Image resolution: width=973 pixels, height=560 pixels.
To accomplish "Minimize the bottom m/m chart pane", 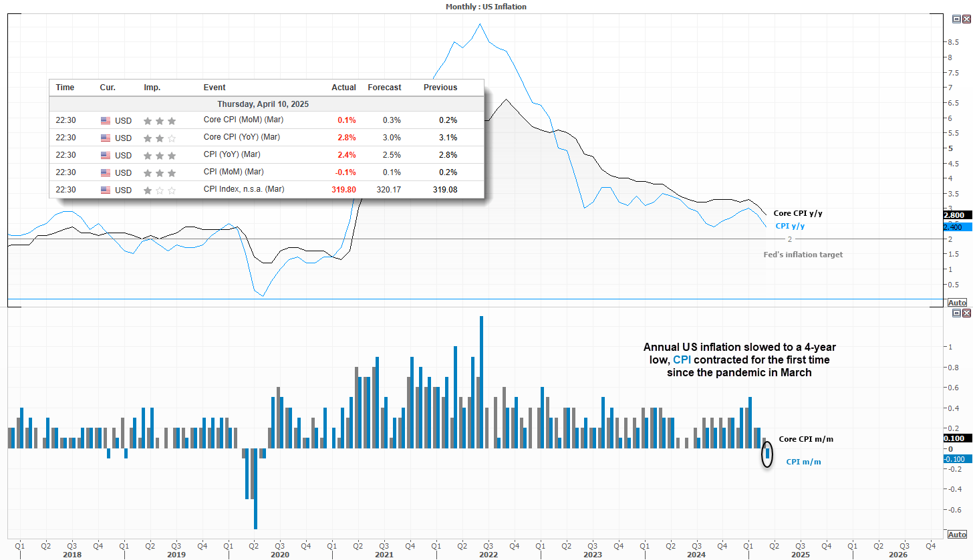I will 956,313.
